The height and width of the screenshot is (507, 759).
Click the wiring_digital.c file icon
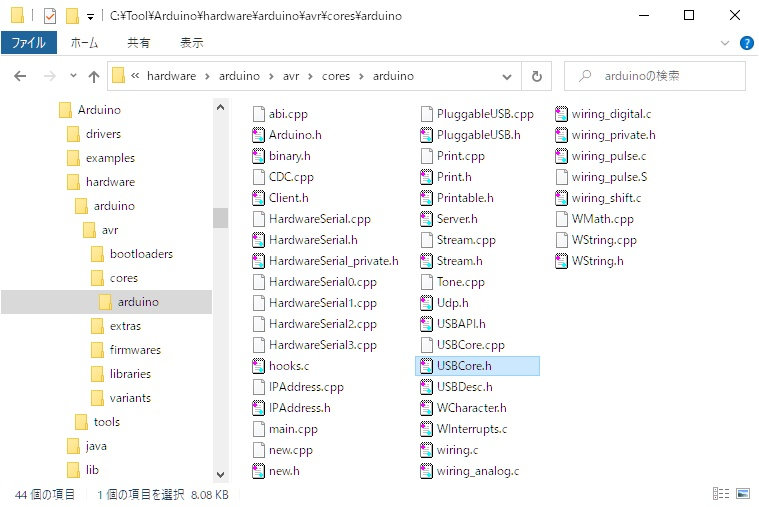(562, 114)
